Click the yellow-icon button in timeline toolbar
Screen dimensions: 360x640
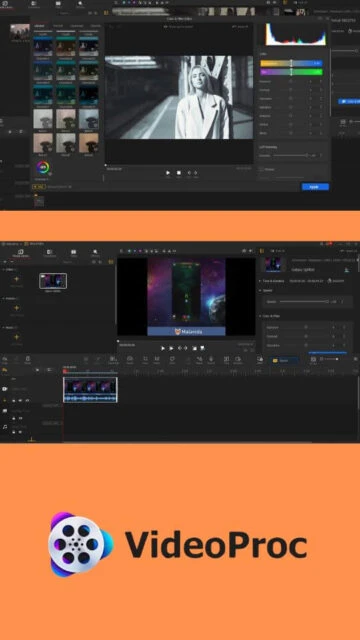click(283, 360)
